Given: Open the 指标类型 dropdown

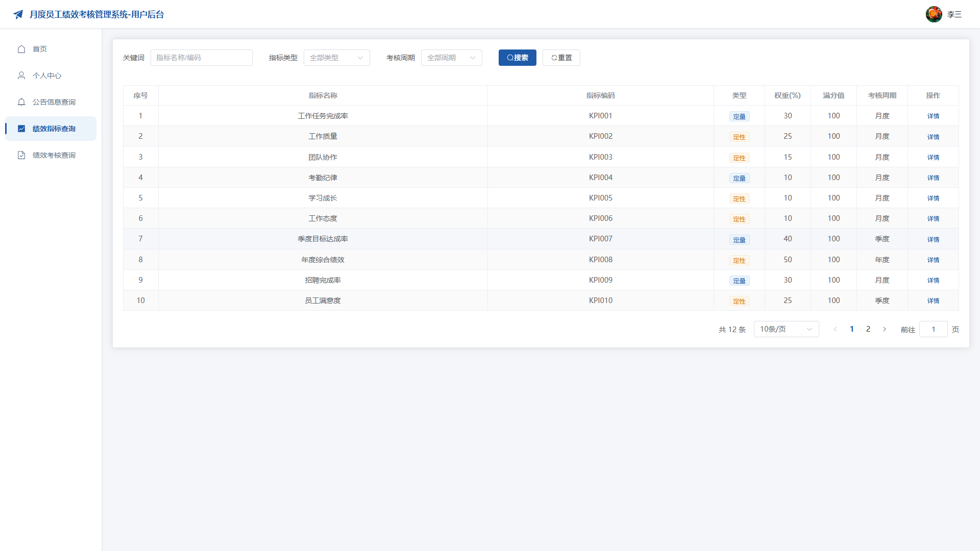Looking at the screenshot, I should [x=337, y=58].
